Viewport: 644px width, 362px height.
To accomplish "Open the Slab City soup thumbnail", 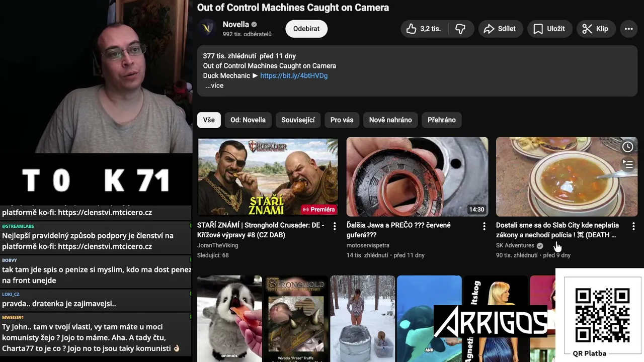I will [567, 177].
